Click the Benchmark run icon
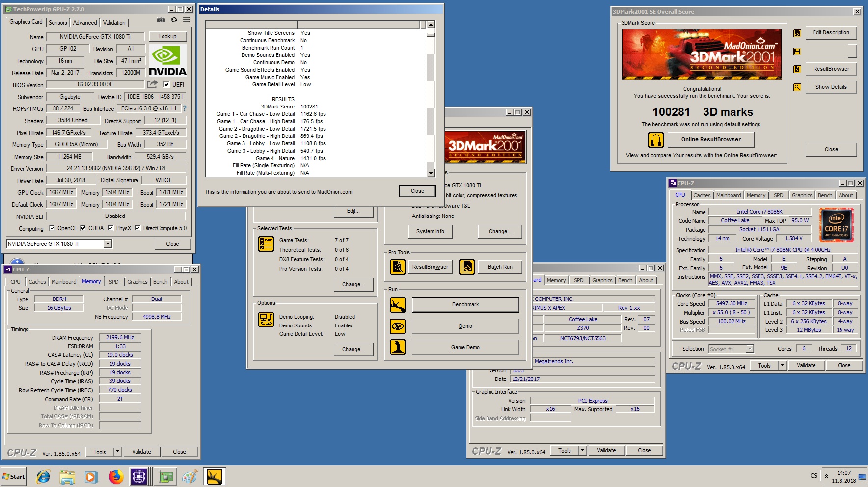This screenshot has height=487, width=868. tap(398, 305)
